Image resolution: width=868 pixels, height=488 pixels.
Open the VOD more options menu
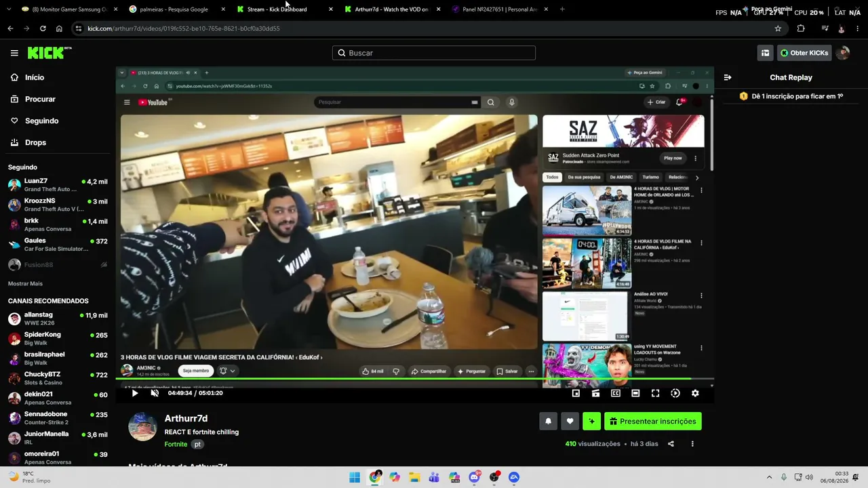tap(692, 444)
